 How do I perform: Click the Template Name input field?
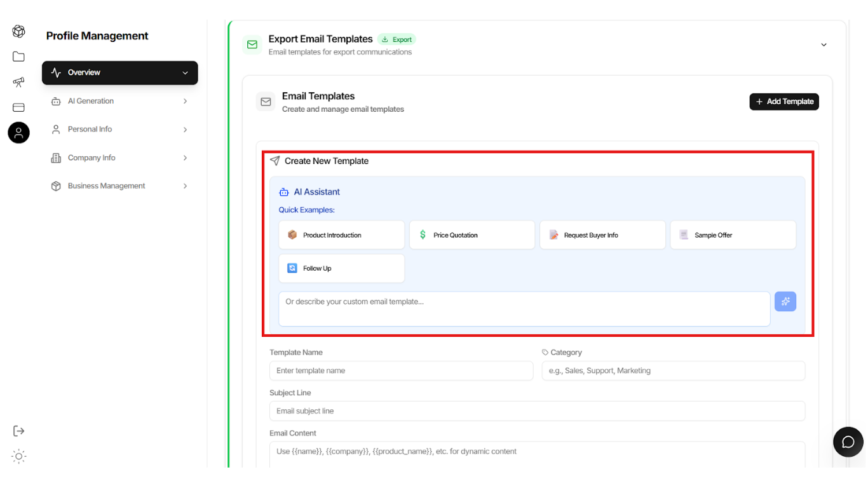[x=401, y=370]
